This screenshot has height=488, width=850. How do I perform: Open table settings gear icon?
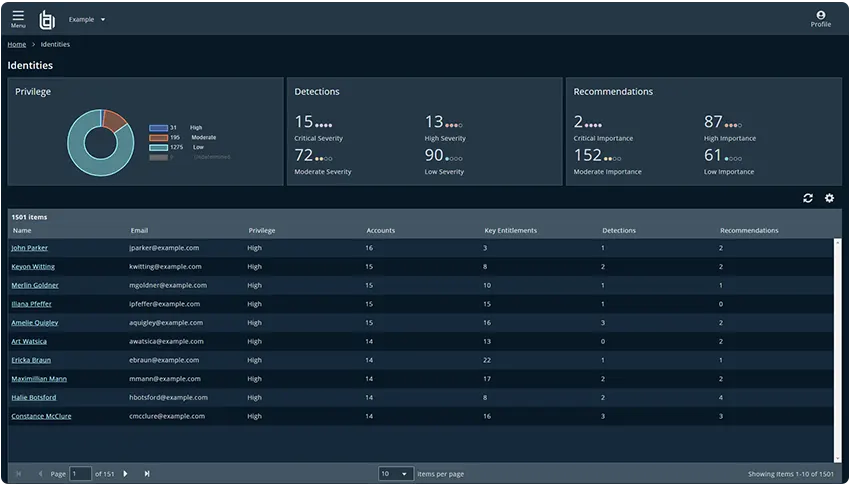point(829,198)
